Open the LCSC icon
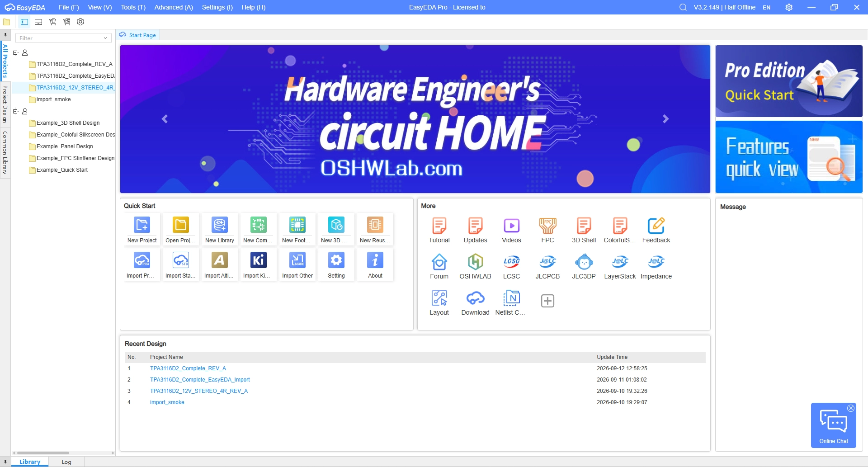868x467 pixels. coord(512,262)
